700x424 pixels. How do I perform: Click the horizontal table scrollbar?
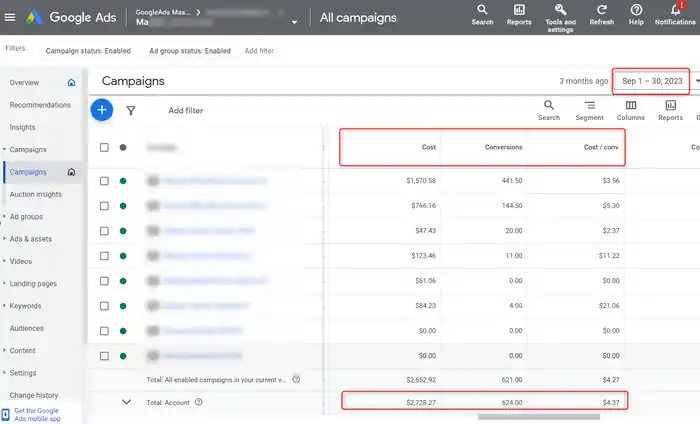539,417
